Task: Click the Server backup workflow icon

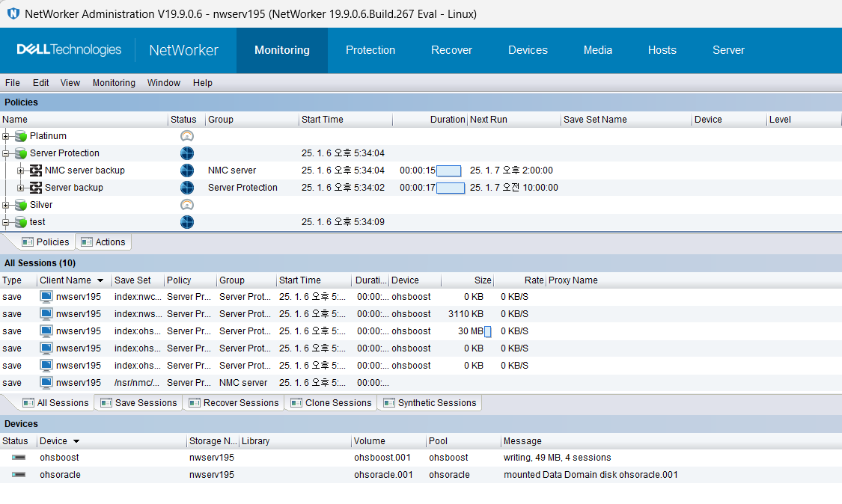Action: 36,188
